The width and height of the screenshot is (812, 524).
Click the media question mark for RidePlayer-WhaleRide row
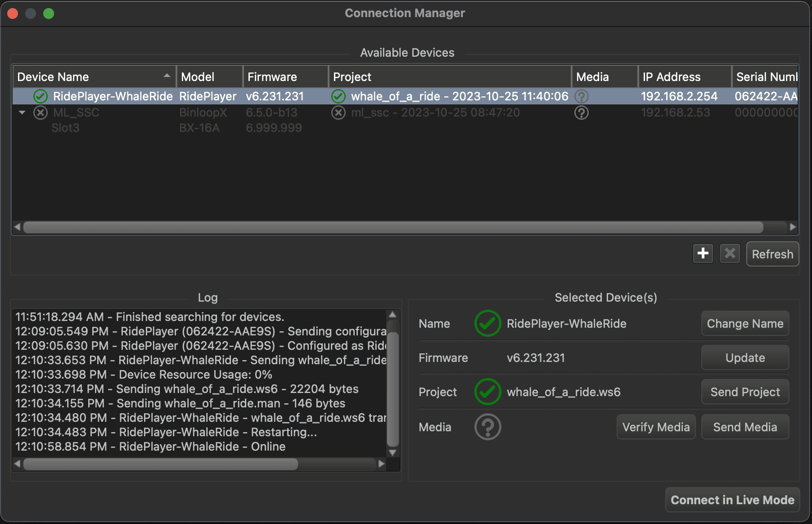pos(582,96)
